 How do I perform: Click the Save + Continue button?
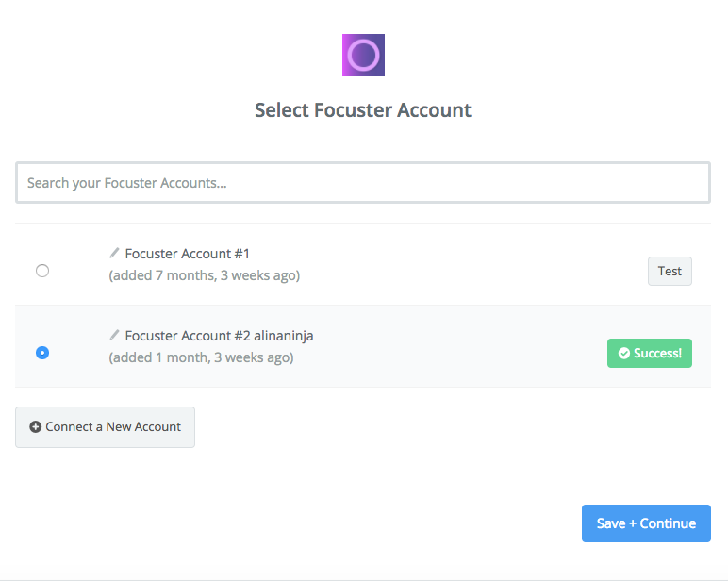coord(646,523)
